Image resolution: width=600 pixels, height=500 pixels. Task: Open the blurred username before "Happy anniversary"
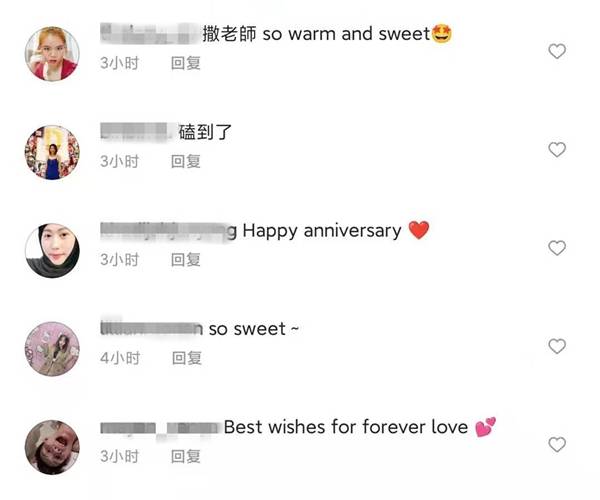coord(168,231)
